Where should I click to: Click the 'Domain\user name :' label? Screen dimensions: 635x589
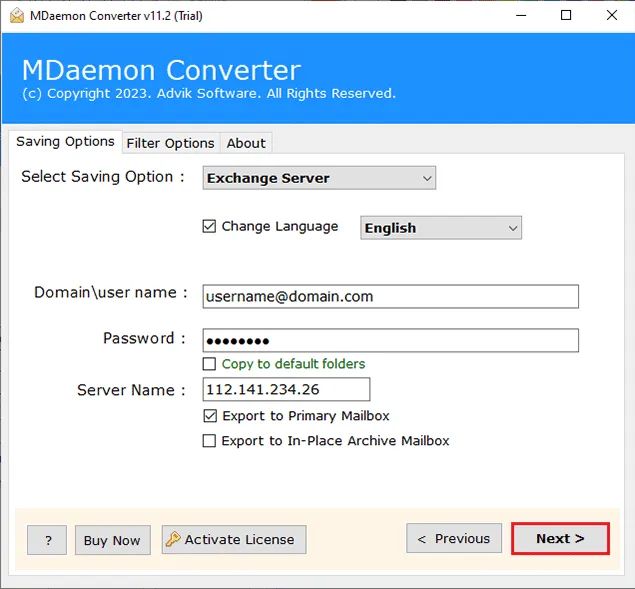(x=111, y=292)
